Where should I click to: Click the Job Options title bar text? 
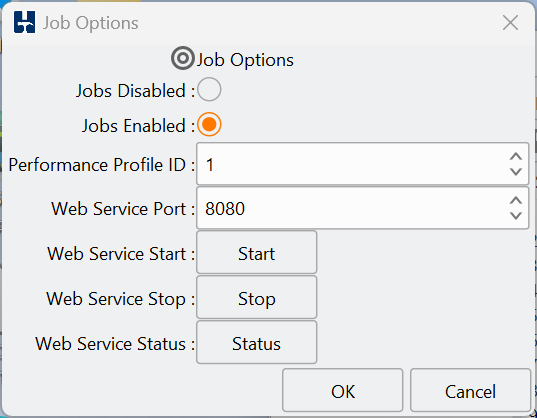click(x=91, y=23)
